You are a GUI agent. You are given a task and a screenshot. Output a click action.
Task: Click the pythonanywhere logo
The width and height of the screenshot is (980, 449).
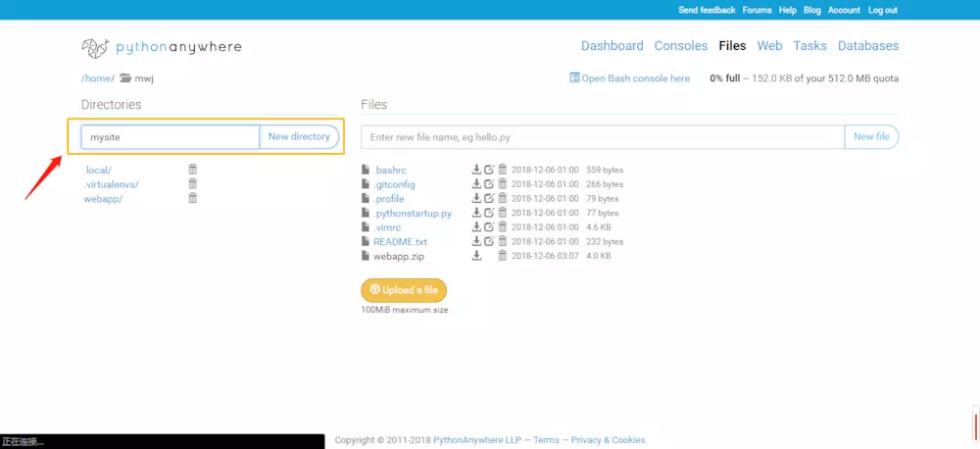point(162,47)
